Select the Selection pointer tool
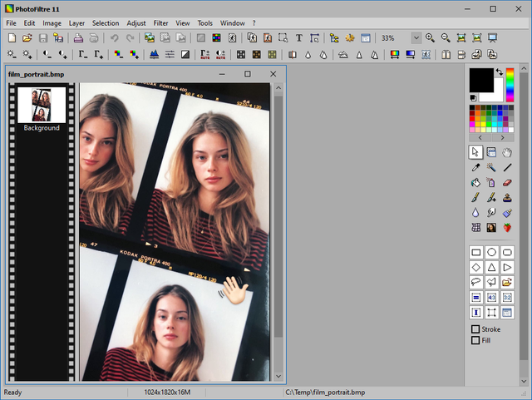This screenshot has height=400, width=532. pos(475,152)
